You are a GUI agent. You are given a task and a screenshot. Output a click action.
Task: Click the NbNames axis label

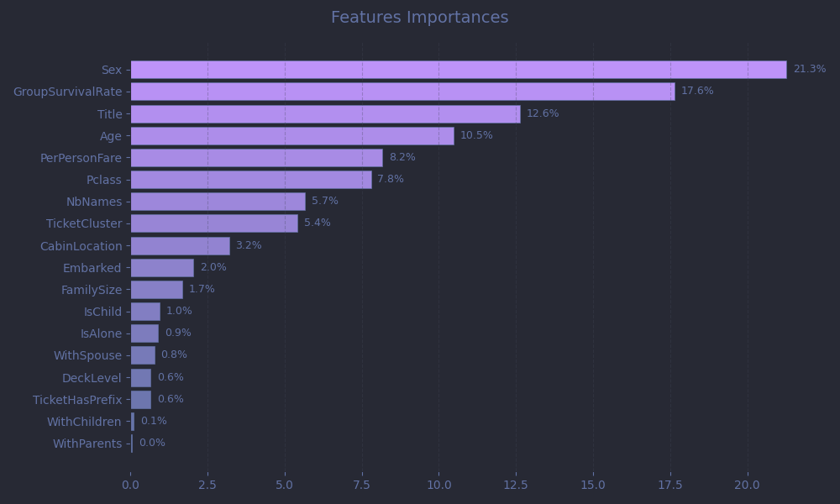click(x=94, y=202)
